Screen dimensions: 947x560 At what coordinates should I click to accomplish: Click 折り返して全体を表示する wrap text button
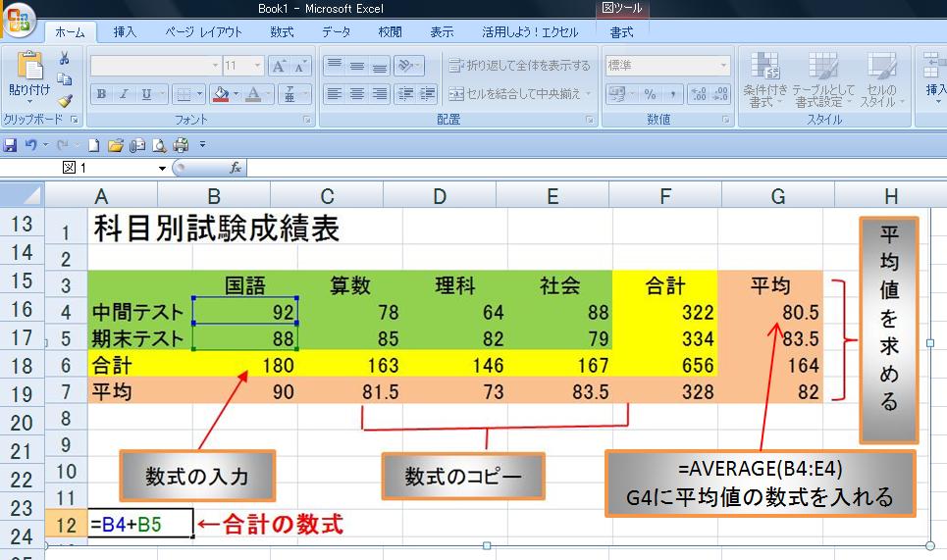520,66
